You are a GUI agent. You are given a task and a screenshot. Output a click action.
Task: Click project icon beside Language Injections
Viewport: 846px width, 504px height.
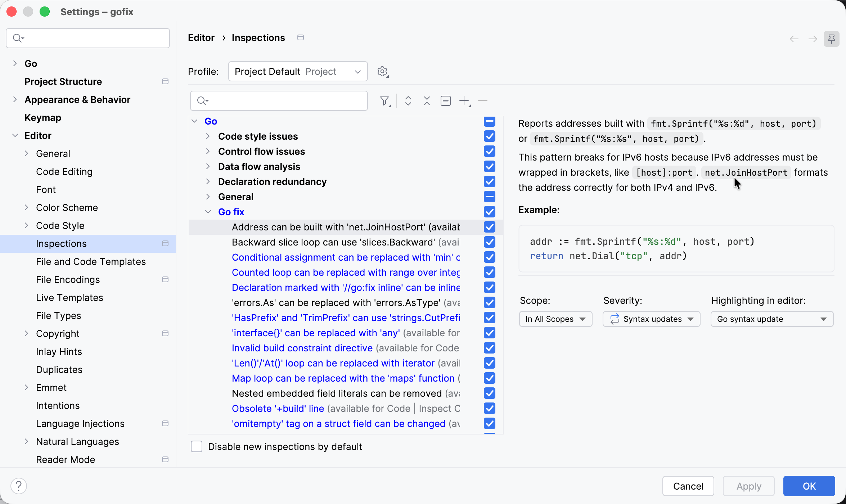click(165, 423)
